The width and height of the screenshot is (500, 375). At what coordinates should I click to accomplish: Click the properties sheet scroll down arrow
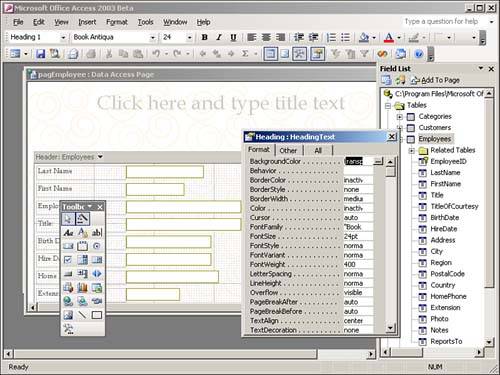coord(390,328)
